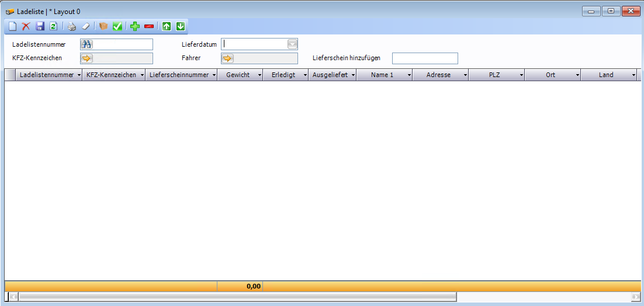Click the new document icon in toolbar

pyautogui.click(x=12, y=26)
